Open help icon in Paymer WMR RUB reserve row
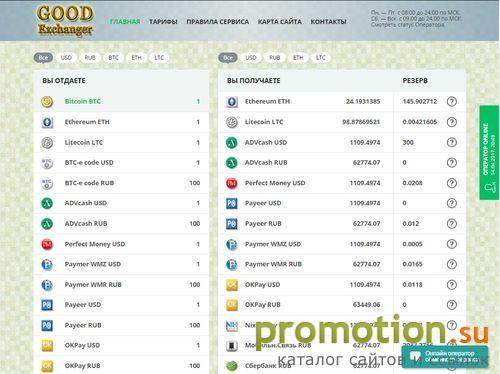Image resolution: width=500 pixels, height=374 pixels. coord(452,264)
